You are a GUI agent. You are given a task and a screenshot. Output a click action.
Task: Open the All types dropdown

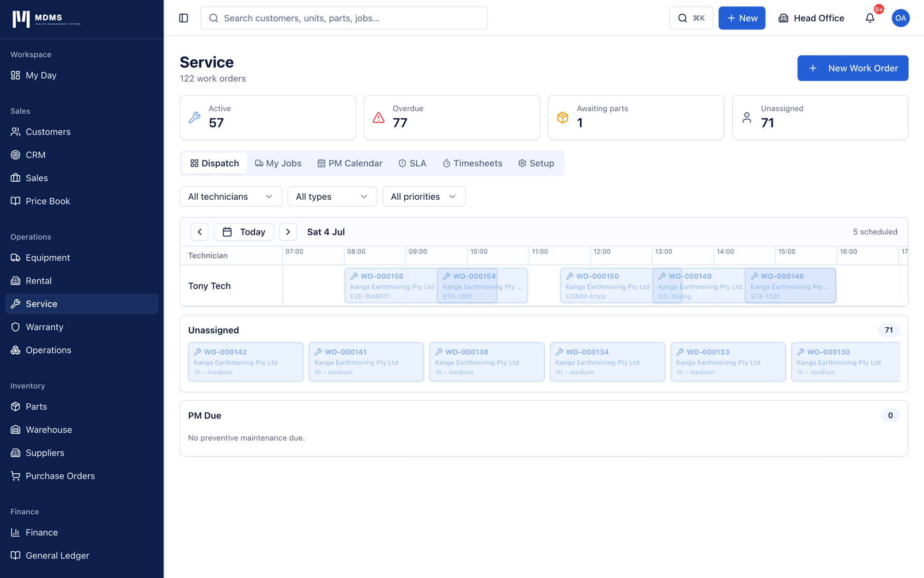point(332,197)
